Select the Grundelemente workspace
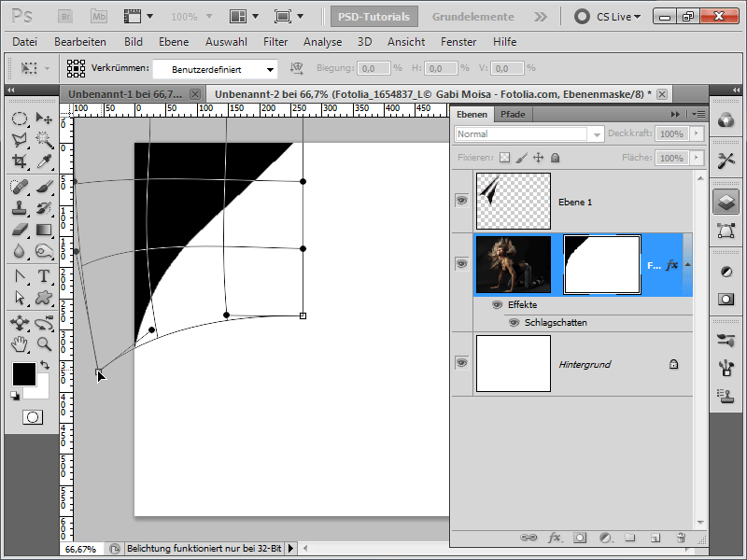The height and width of the screenshot is (560, 747). [x=473, y=17]
